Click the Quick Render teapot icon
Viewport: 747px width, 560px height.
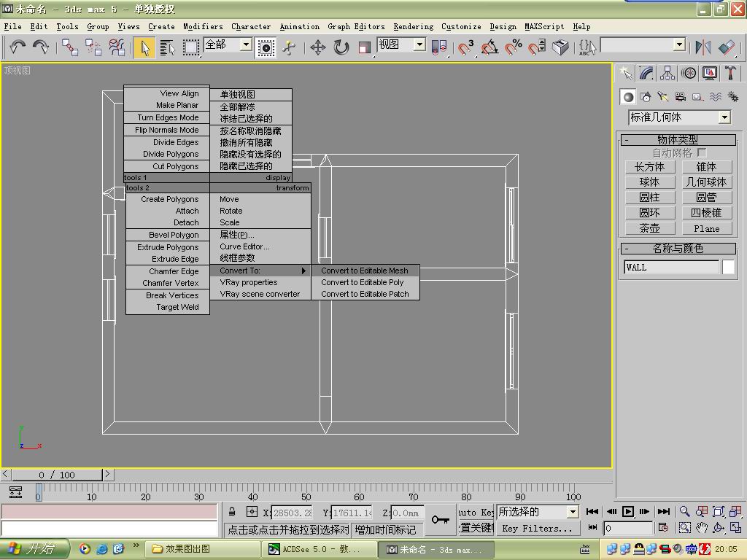click(x=560, y=47)
